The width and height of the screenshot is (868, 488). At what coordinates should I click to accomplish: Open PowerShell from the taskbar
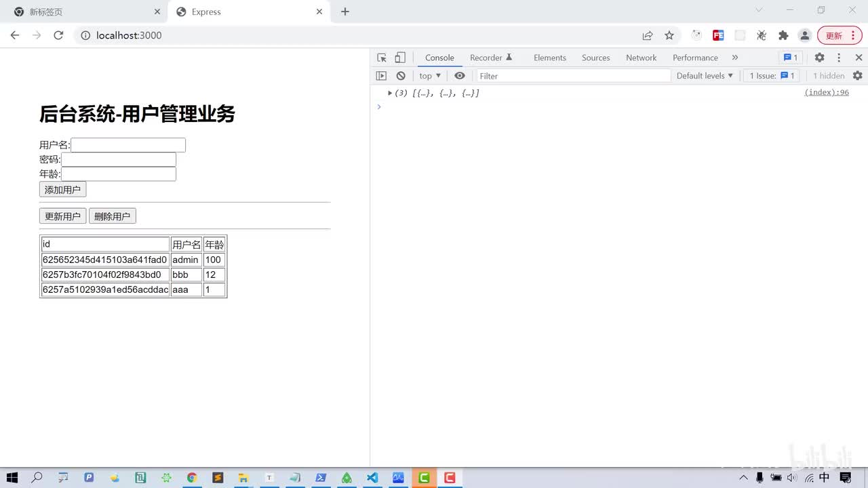321,478
